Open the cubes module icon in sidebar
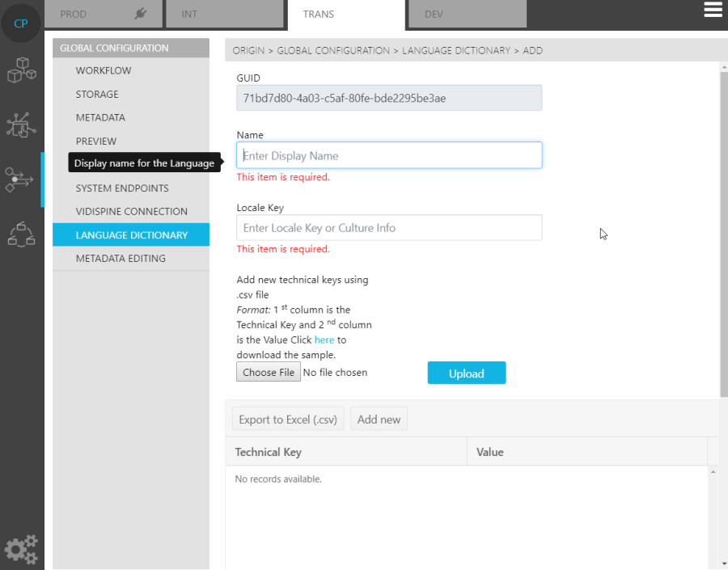The image size is (728, 570). pos(21,70)
